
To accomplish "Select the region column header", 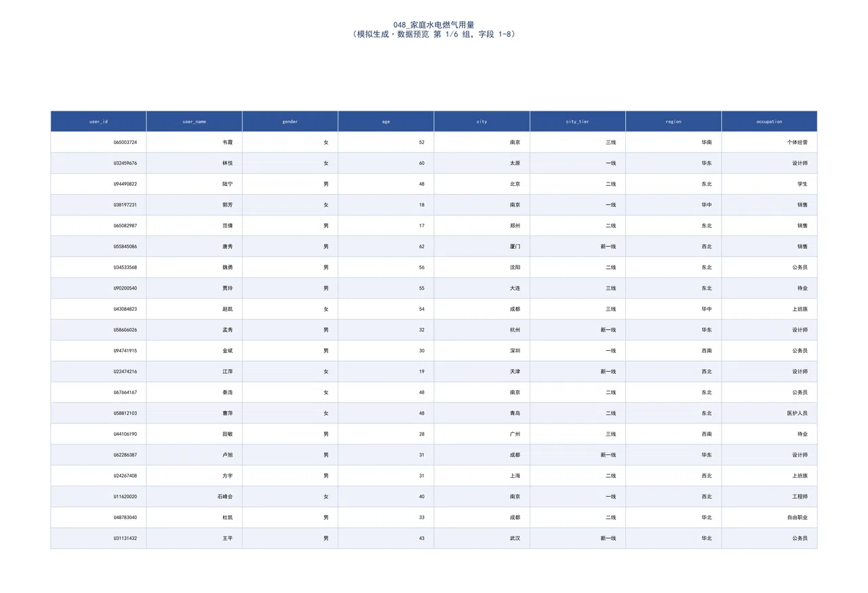I will [673, 121].
